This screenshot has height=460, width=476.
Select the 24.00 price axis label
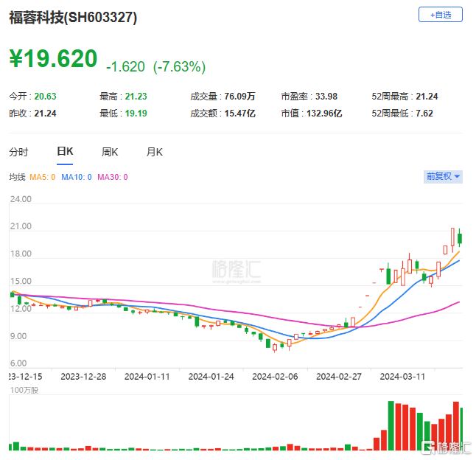coord(21,199)
